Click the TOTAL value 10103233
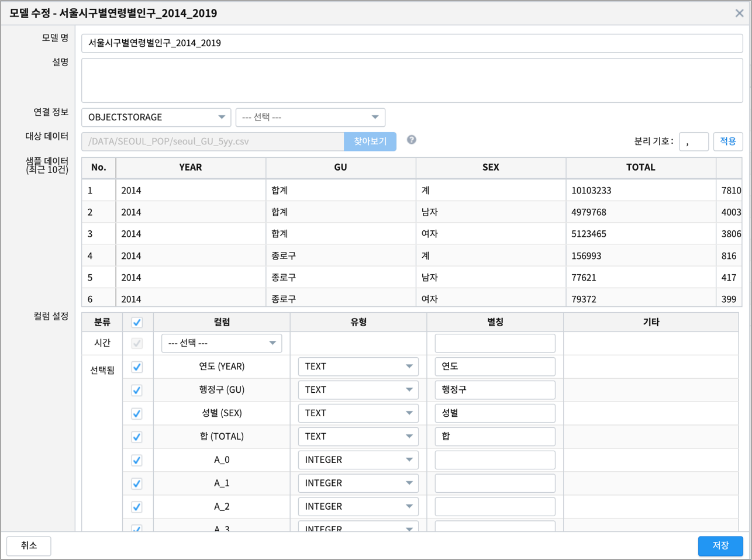The image size is (752, 560). pos(591,191)
